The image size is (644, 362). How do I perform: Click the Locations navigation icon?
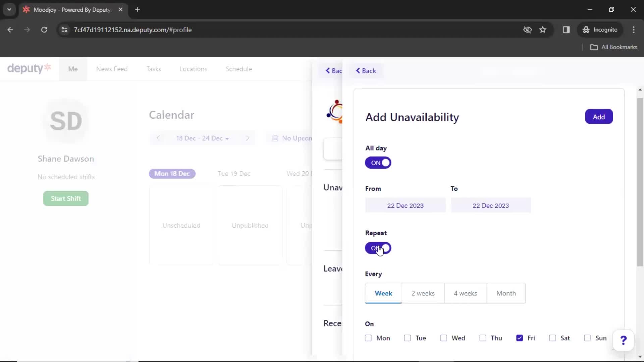coord(193,69)
